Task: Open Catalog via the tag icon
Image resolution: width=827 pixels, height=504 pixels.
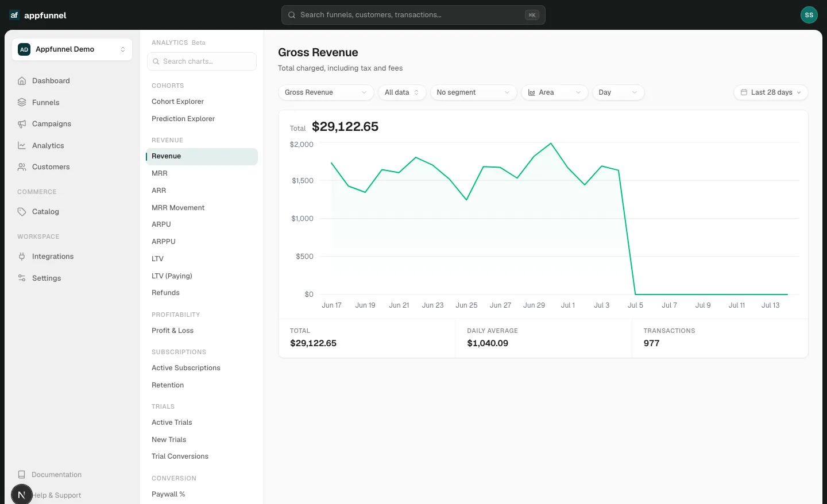Action: pos(22,212)
